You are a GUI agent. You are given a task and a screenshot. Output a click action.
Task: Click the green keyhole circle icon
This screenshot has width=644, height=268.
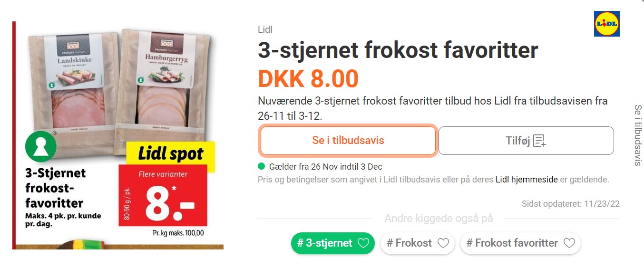41,146
